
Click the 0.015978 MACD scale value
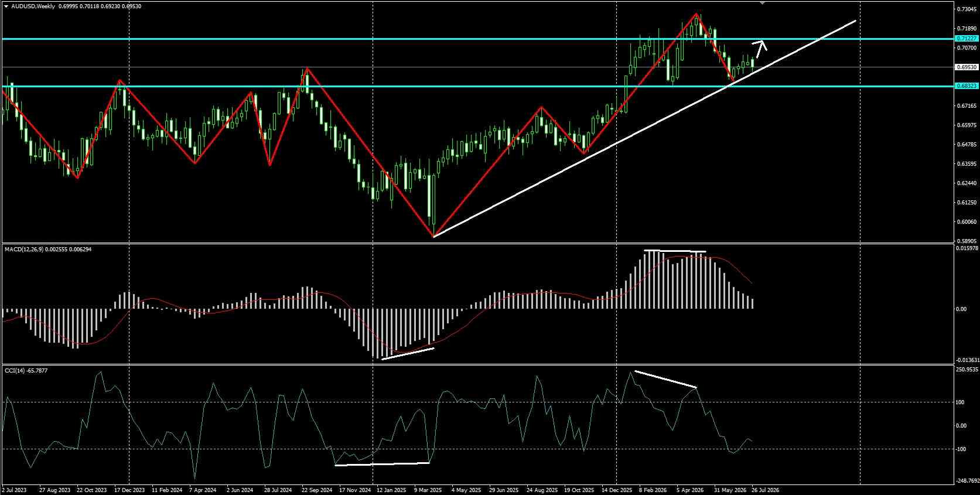(x=967, y=249)
